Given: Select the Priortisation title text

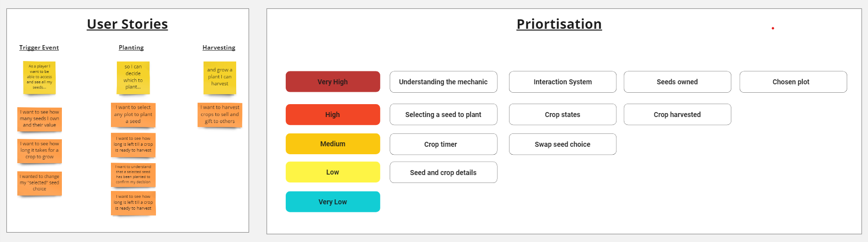Looking at the screenshot, I should (x=559, y=24).
